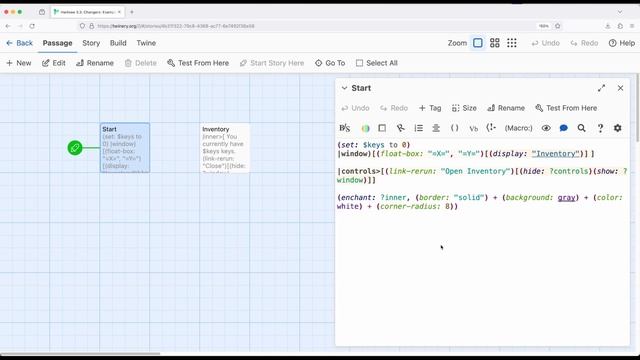Click Undo in the top bar
The width and height of the screenshot is (640, 360).
point(545,43)
